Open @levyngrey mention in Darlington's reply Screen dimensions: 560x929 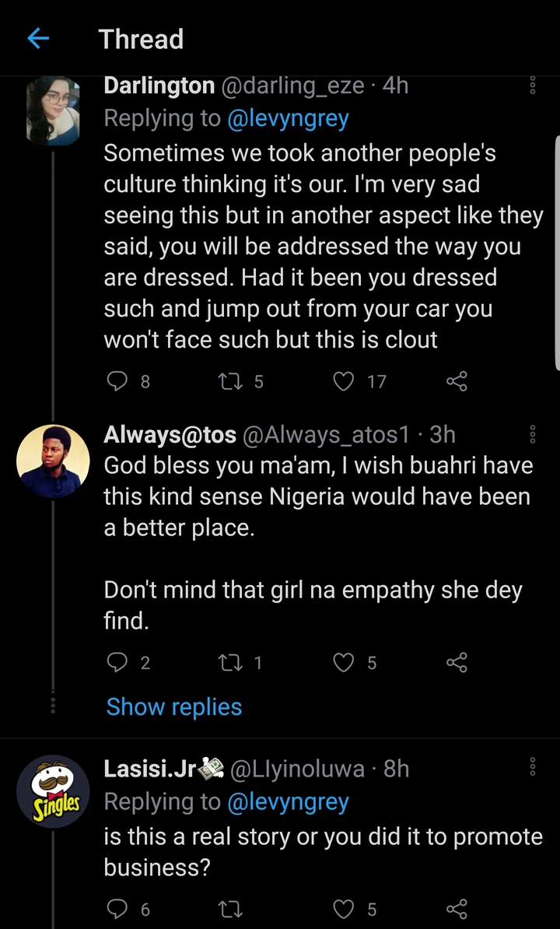(x=288, y=118)
